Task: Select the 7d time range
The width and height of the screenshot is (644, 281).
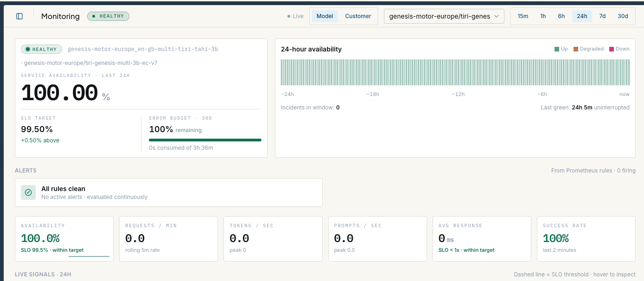Action: tap(602, 16)
